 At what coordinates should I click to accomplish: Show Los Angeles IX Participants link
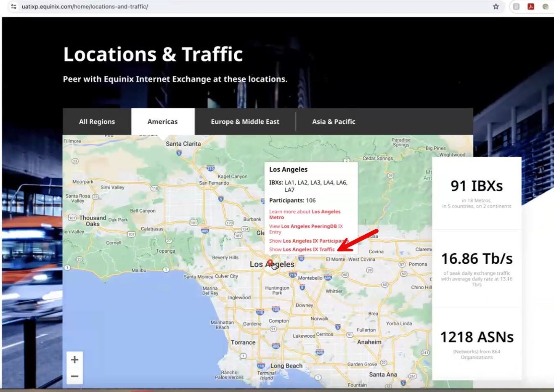tap(309, 241)
